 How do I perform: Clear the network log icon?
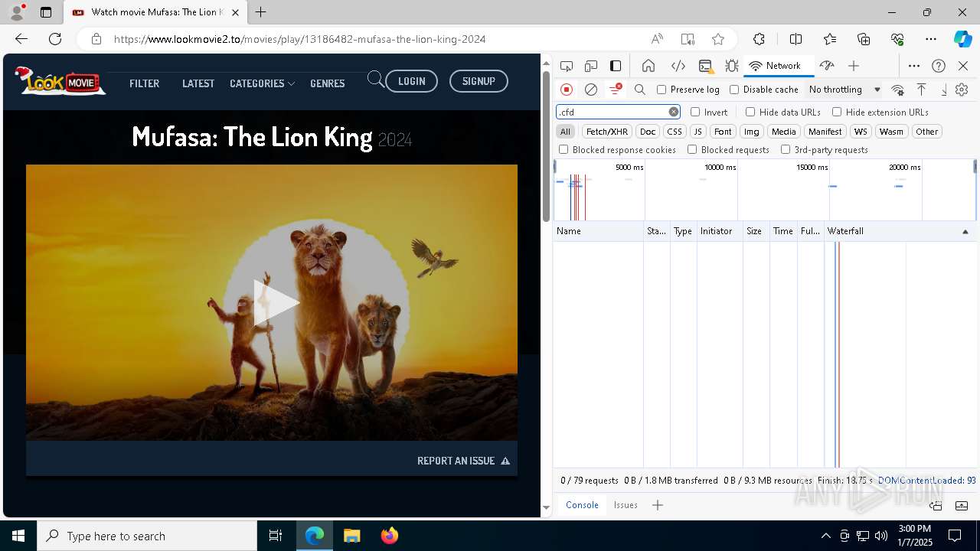point(591,90)
